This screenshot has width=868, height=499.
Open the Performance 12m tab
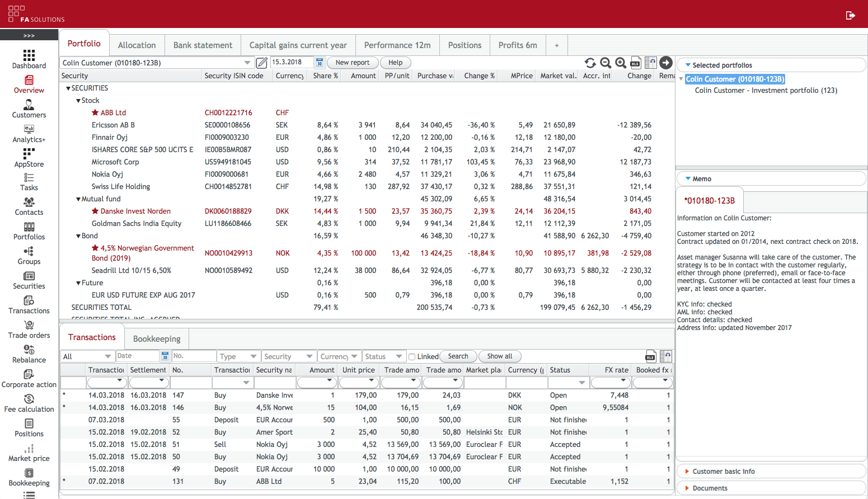pos(397,45)
